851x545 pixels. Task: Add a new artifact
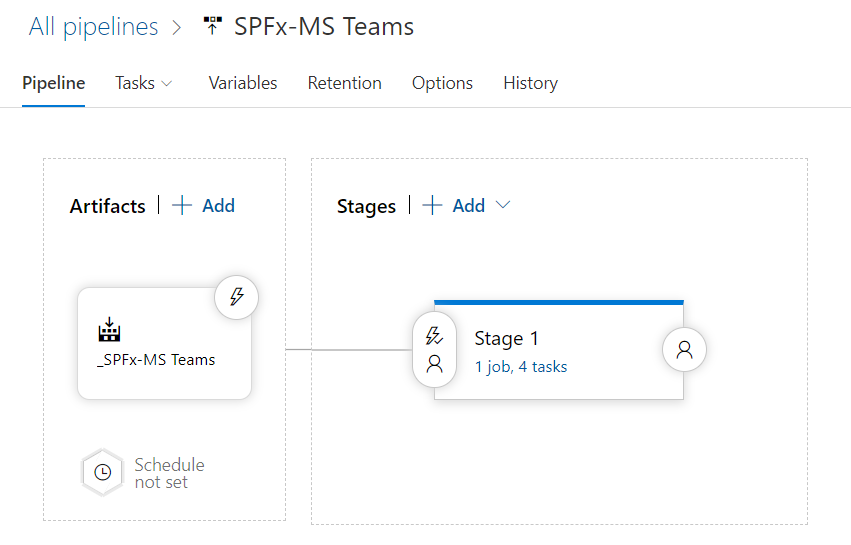point(218,206)
